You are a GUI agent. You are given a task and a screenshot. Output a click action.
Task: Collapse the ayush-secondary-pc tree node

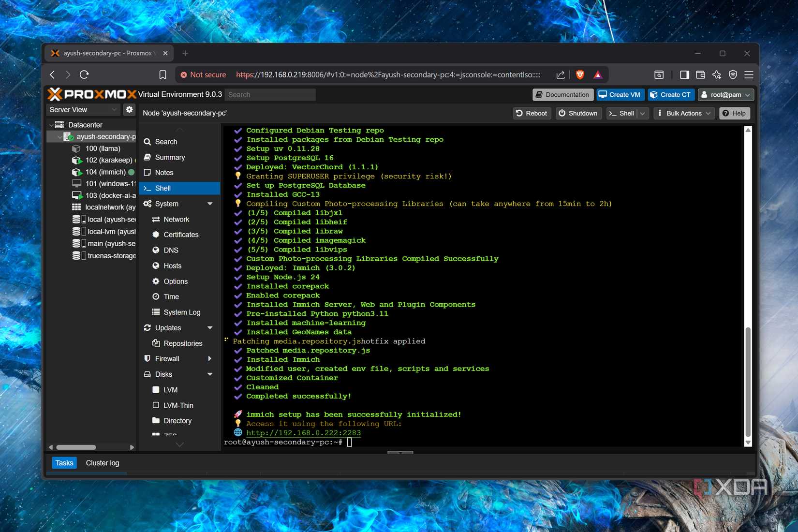point(59,137)
